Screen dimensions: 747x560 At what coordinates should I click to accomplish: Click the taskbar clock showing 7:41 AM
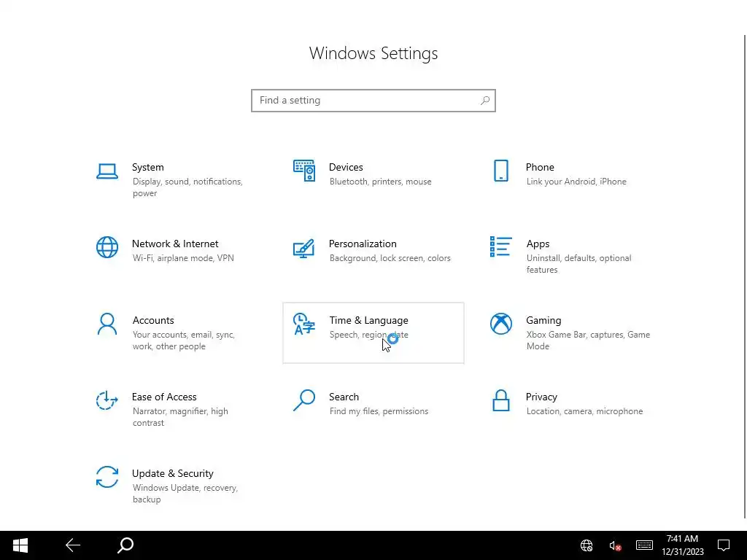tap(682, 545)
